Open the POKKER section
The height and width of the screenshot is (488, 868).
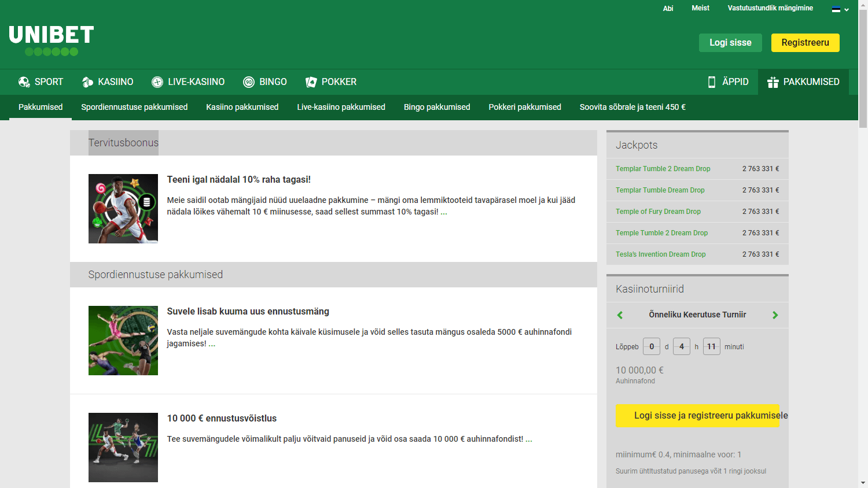point(331,82)
